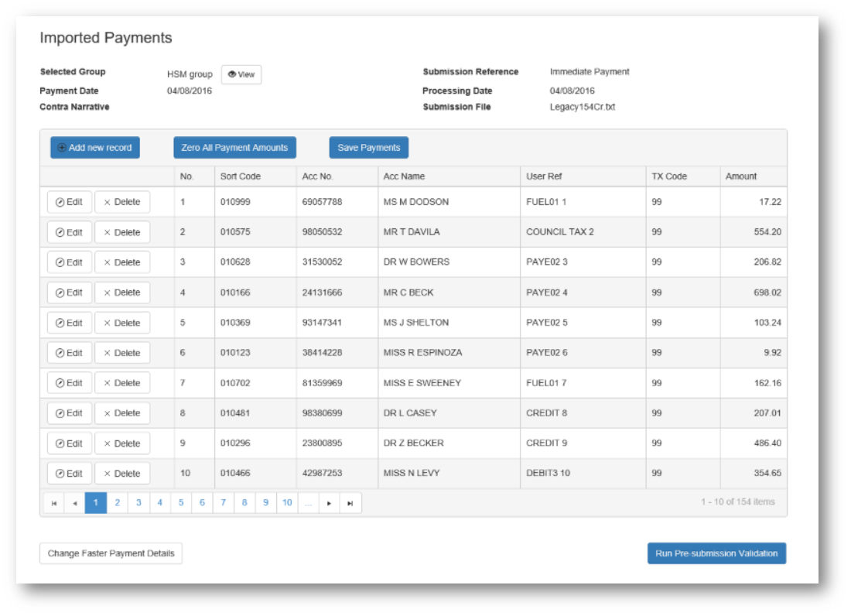Switch to page 10 in pagination

[x=287, y=503]
